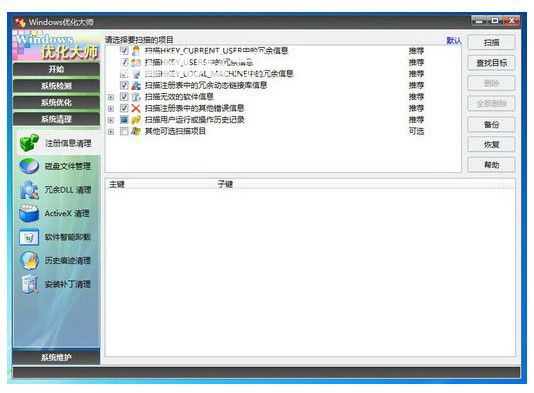Image resolution: width=534 pixels, height=393 pixels.
Task: Select 扫描用户运行或操作历史记录 row text
Action: pos(194,120)
